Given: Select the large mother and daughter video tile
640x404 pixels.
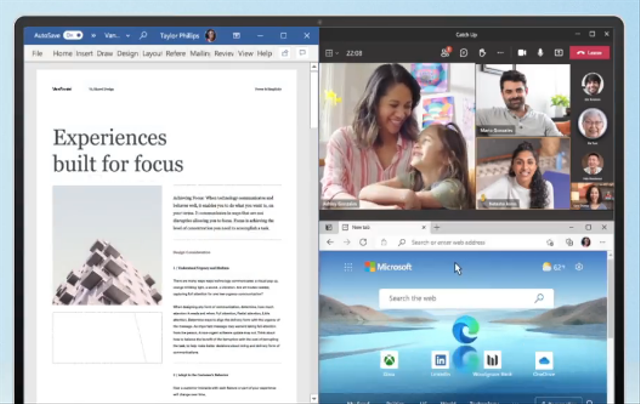Looking at the screenshot, I should (397, 136).
